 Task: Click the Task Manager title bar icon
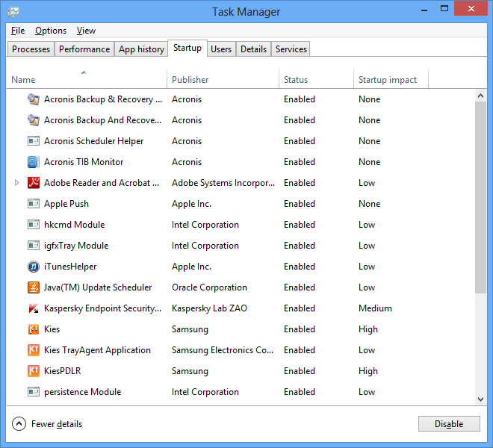point(13,11)
